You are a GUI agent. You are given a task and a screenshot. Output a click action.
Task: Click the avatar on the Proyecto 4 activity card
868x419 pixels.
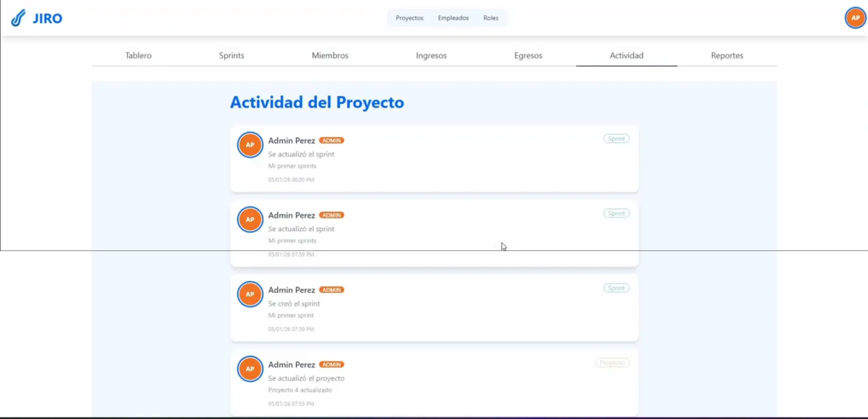[x=250, y=368]
